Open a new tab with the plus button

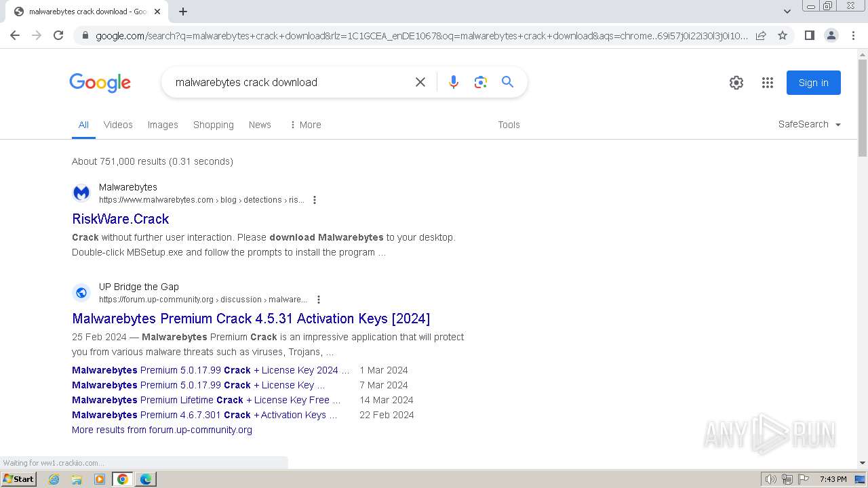[x=183, y=12]
